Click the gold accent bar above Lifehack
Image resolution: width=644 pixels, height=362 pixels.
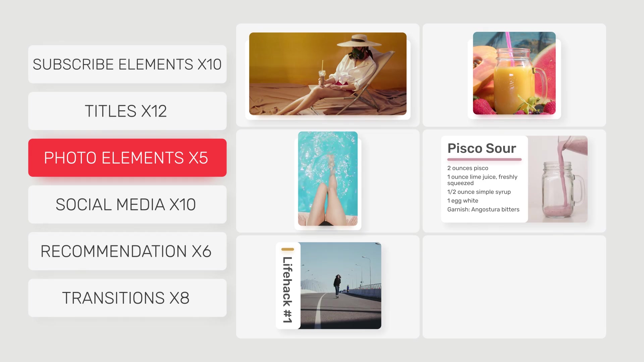coord(288,249)
